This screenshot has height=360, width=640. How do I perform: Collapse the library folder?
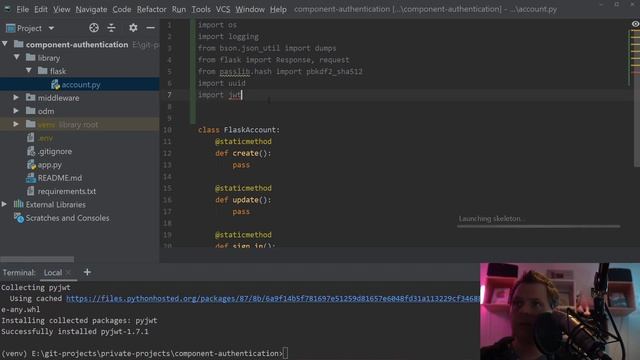point(17,57)
